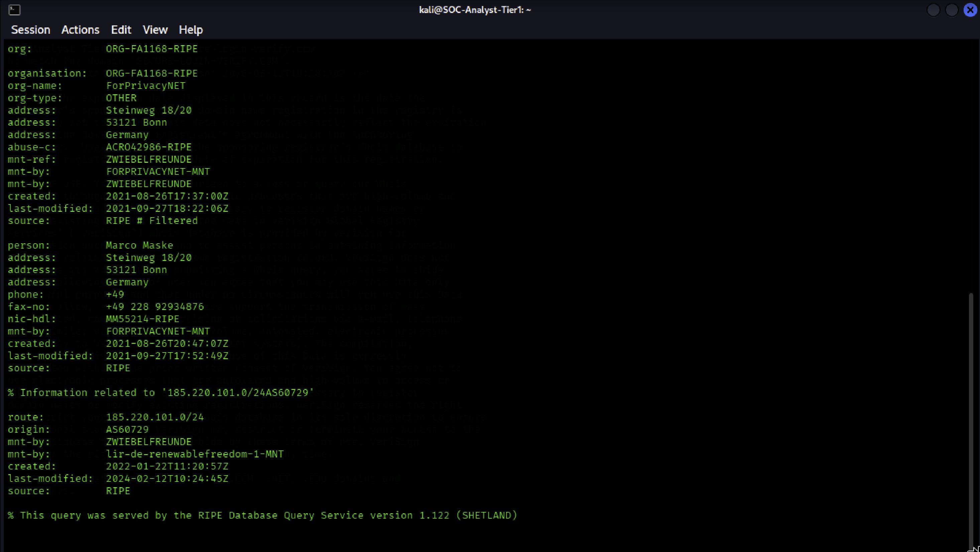Click lir-de-renewablefreedom-1-MNT maintainer text

[x=195, y=454]
